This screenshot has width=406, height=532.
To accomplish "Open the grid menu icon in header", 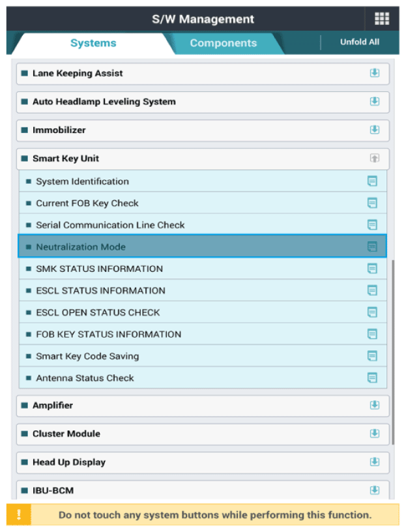I will click(381, 19).
